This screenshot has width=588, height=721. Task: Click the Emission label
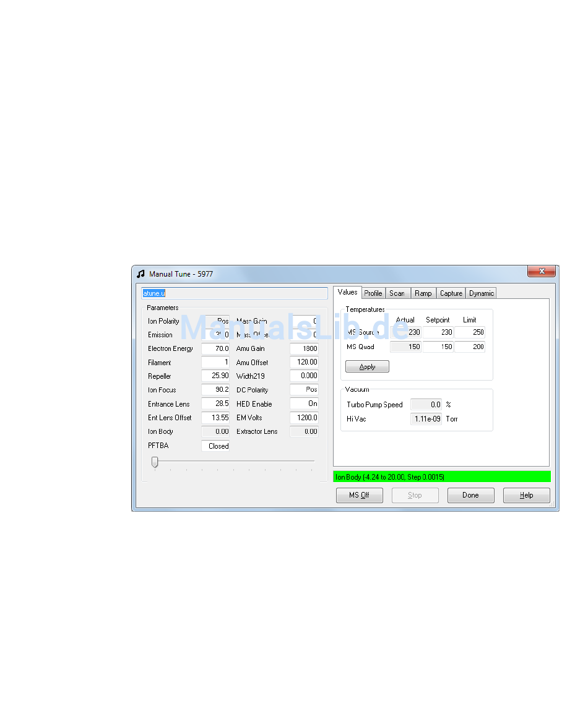click(160, 335)
